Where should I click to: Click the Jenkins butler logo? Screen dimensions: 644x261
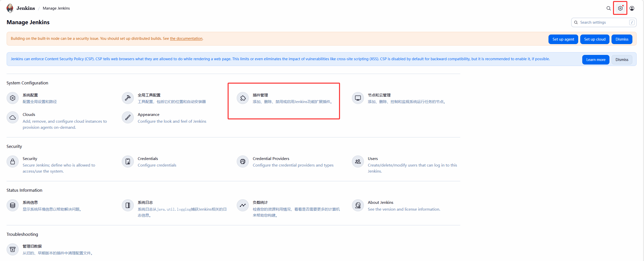(x=10, y=8)
